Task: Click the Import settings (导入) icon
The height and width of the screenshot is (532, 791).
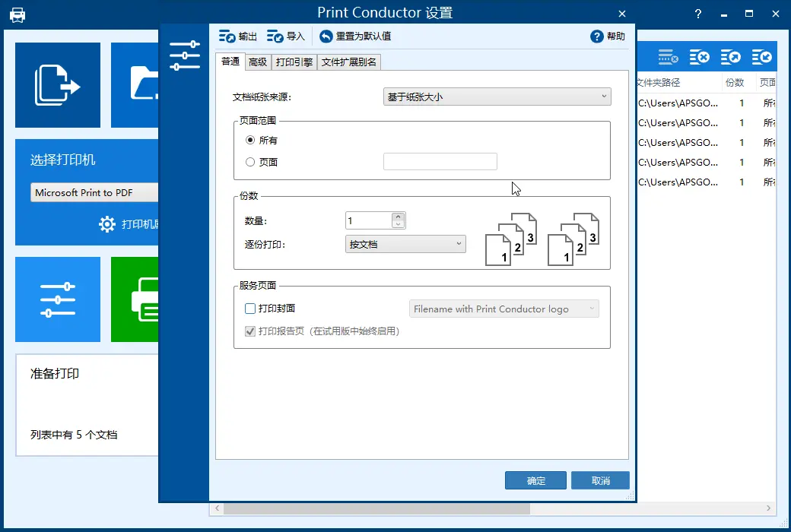Action: [275, 36]
